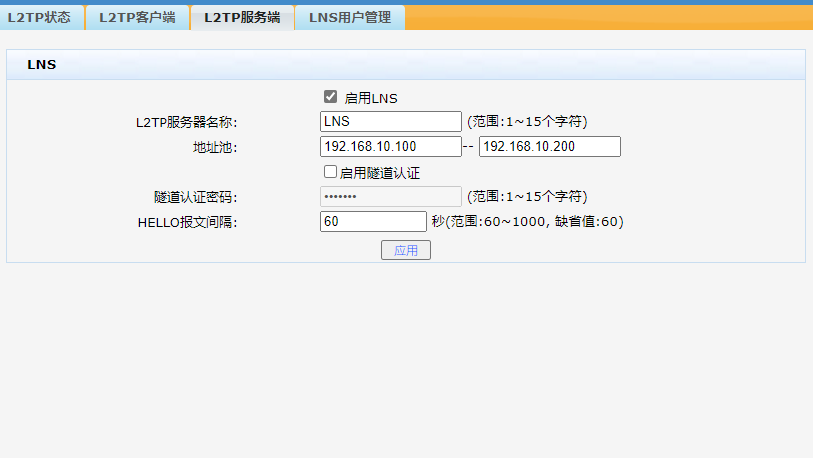Apply settings with the 应用 button
The height and width of the screenshot is (458, 813).
tap(406, 250)
